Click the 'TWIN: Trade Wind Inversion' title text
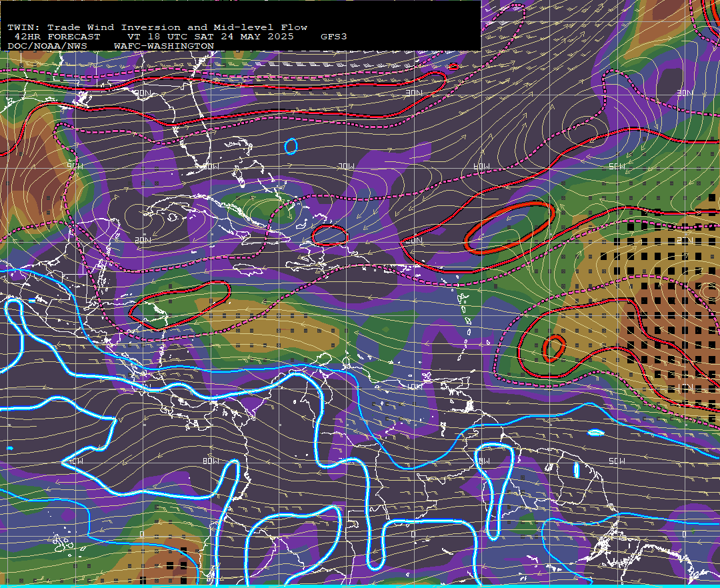 point(94,27)
